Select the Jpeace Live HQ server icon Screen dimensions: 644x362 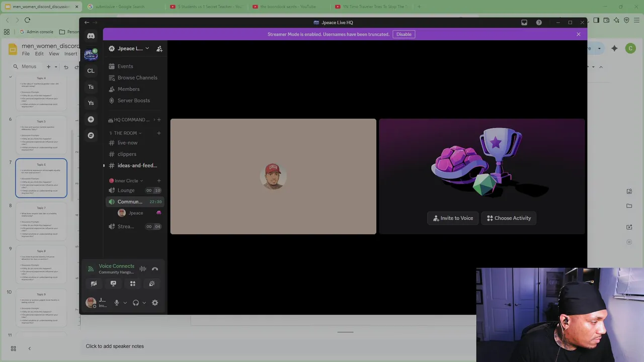pyautogui.click(x=91, y=54)
